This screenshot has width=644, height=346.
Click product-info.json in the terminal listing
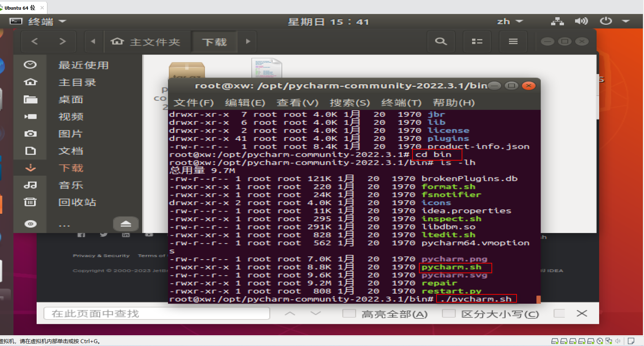tap(479, 146)
